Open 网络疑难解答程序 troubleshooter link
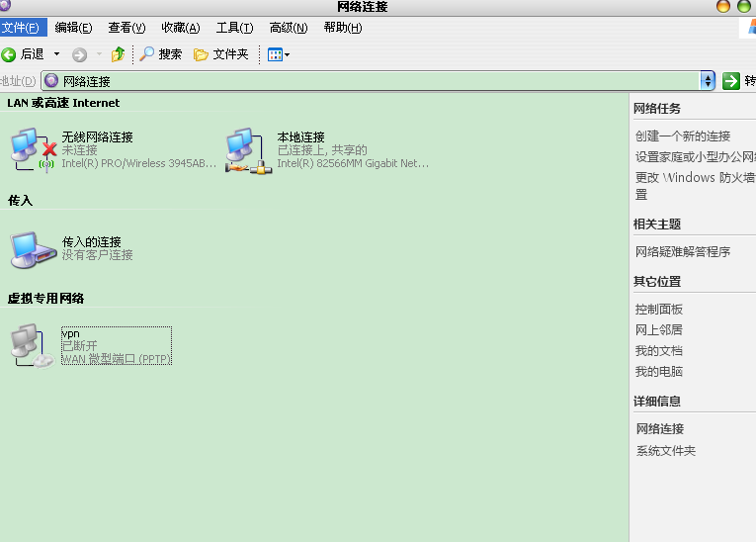Image resolution: width=756 pixels, height=542 pixels. point(683,252)
